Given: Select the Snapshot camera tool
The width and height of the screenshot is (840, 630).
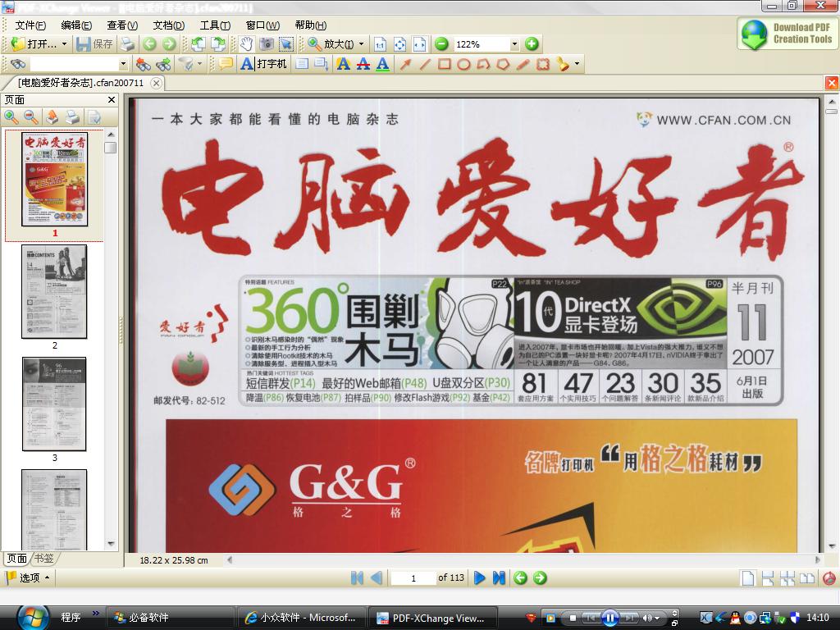Looking at the screenshot, I should pos(267,44).
